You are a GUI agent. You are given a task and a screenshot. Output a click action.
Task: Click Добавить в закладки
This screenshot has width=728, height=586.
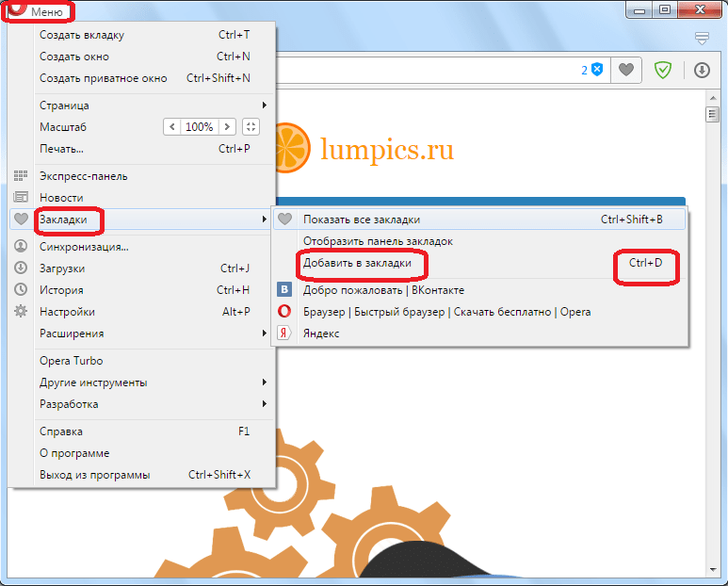(479, 263)
